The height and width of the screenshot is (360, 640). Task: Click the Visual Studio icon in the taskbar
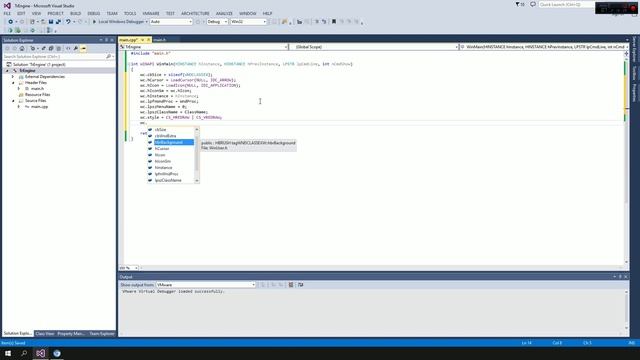tap(40, 353)
